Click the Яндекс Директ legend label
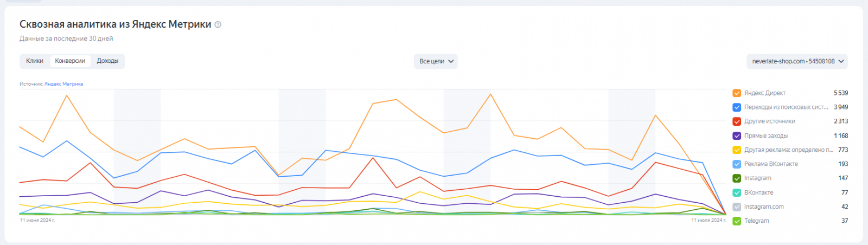The width and height of the screenshot is (868, 245). pyautogui.click(x=764, y=93)
